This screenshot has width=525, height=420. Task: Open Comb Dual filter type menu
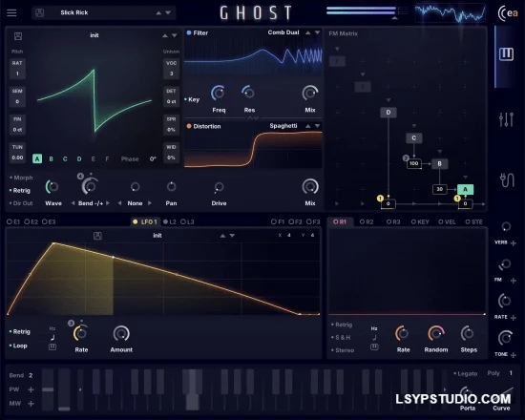[x=283, y=32]
